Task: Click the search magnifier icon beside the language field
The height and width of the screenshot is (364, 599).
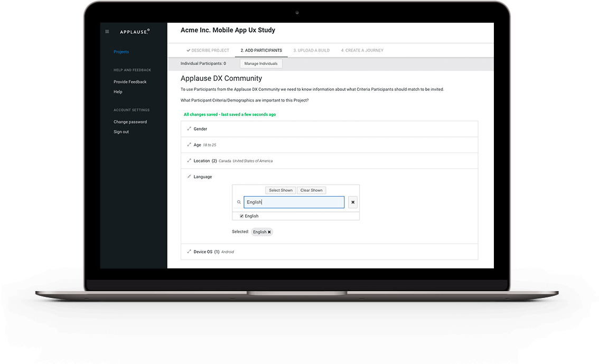Action: [x=239, y=202]
